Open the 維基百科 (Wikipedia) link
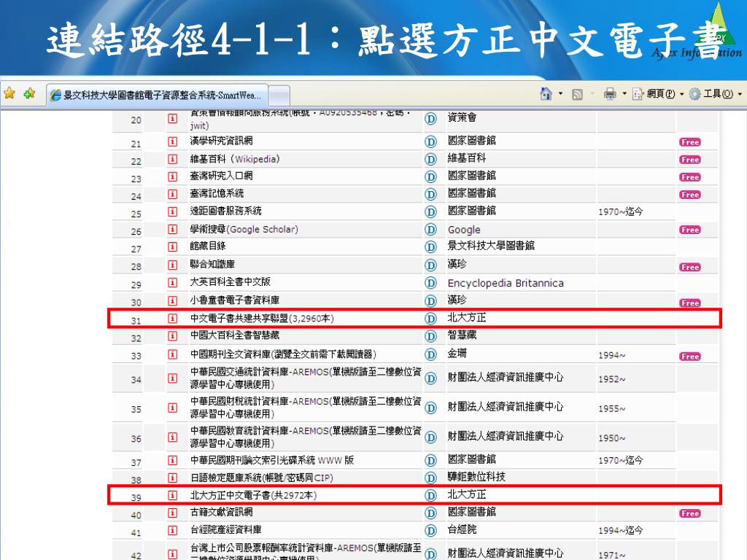The width and height of the screenshot is (747, 560). (x=235, y=158)
